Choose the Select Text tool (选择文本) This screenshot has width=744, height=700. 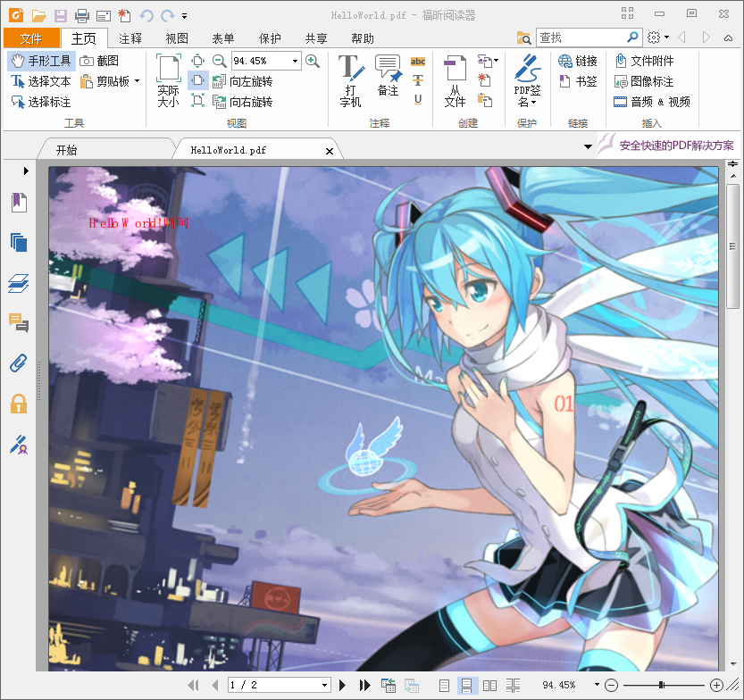(41, 81)
